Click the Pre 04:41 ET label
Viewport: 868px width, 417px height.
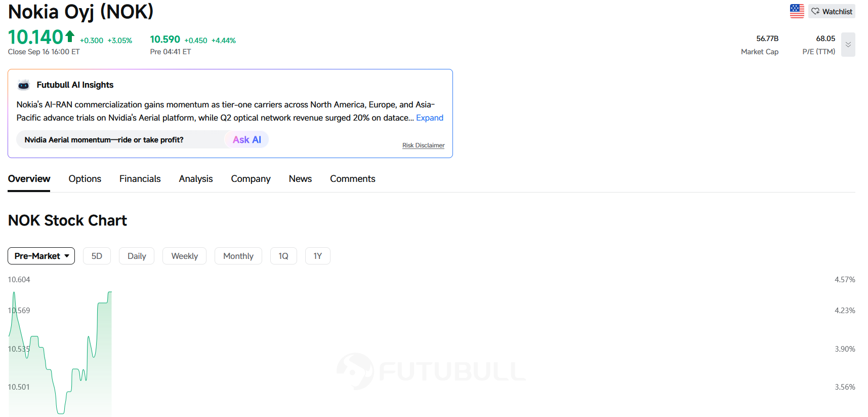click(170, 52)
